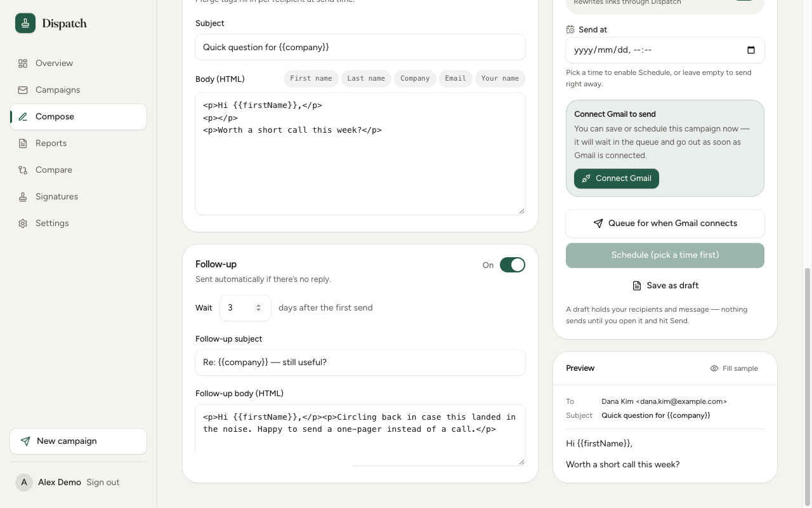812x508 pixels.
Task: Click the Body textarea resize handle
Action: (x=521, y=211)
